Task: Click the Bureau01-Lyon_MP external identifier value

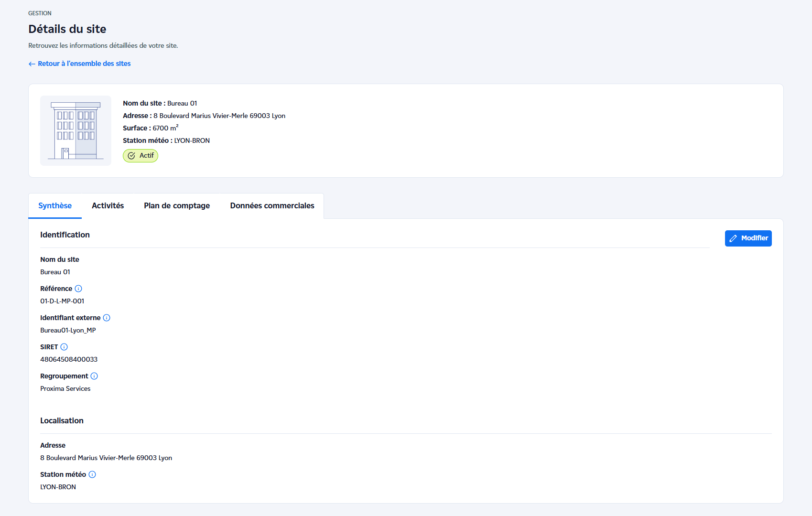Action: click(x=68, y=330)
